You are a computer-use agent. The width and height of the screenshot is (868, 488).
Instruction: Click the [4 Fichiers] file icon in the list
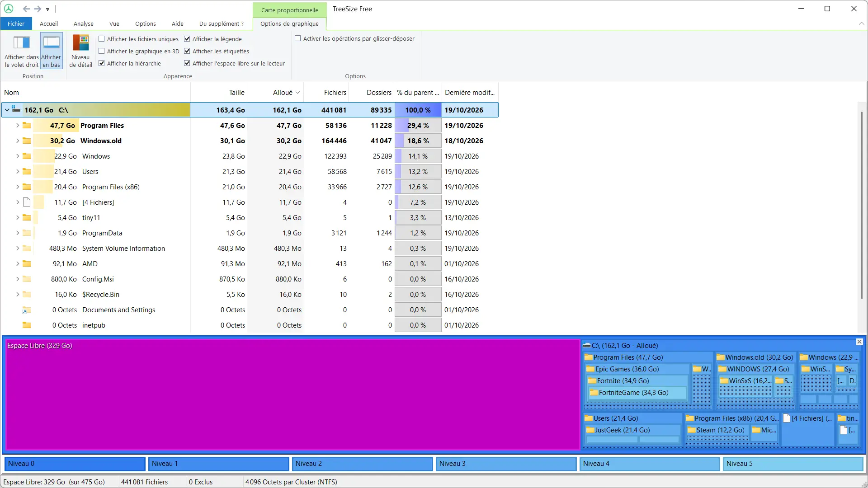27,202
